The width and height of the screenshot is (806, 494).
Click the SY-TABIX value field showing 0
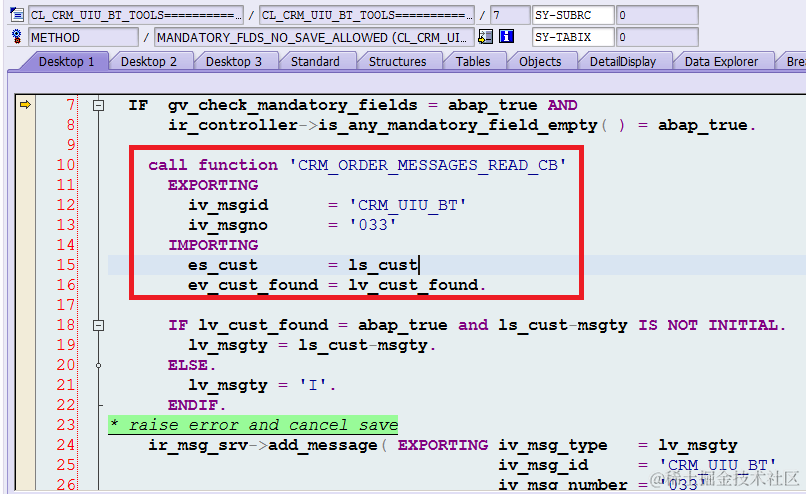click(657, 37)
